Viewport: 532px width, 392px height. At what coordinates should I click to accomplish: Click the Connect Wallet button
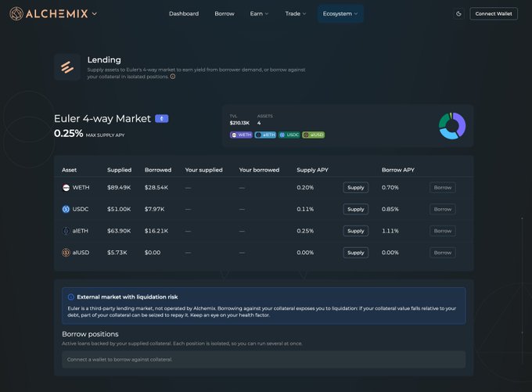494,14
